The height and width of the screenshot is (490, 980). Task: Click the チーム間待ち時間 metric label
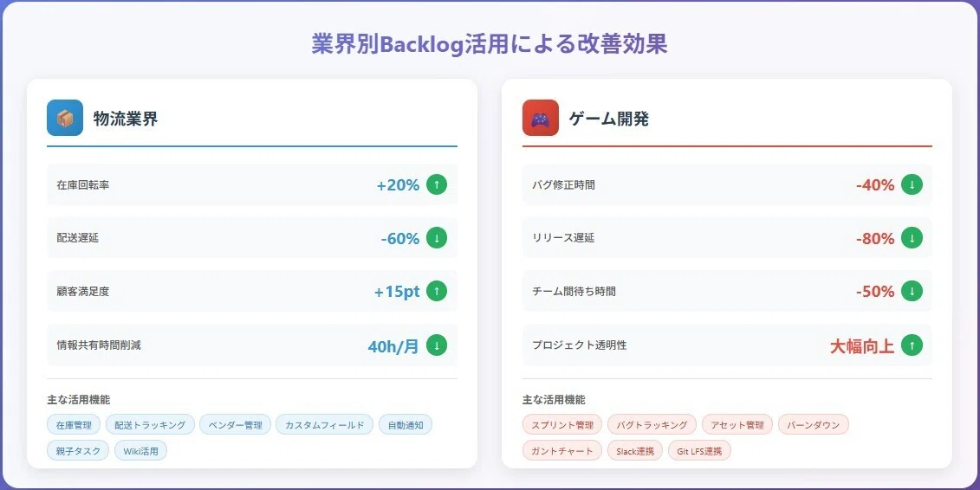coord(574,292)
